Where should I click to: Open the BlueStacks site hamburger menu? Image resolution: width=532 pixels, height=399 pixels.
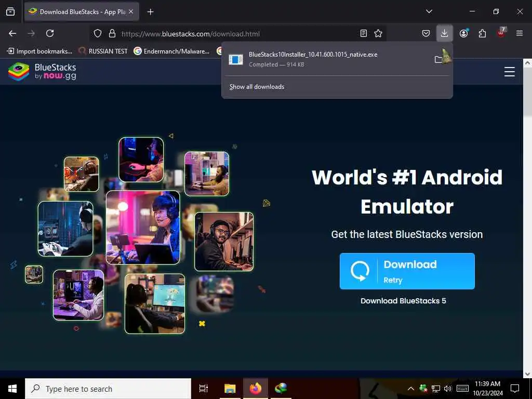pyautogui.click(x=509, y=72)
